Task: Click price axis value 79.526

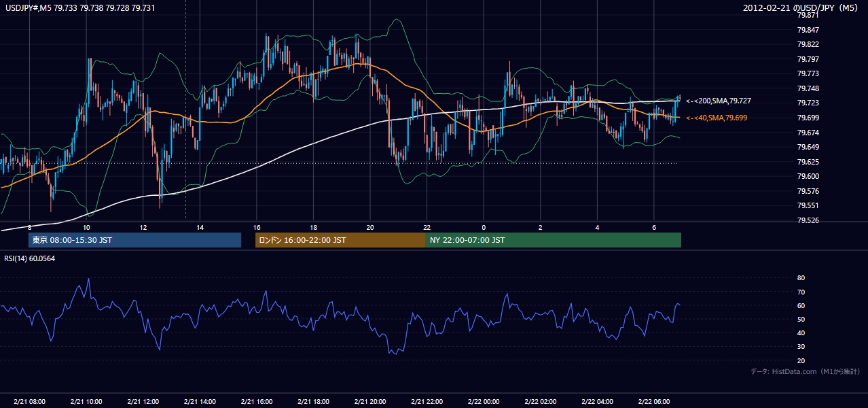Action: click(808, 220)
